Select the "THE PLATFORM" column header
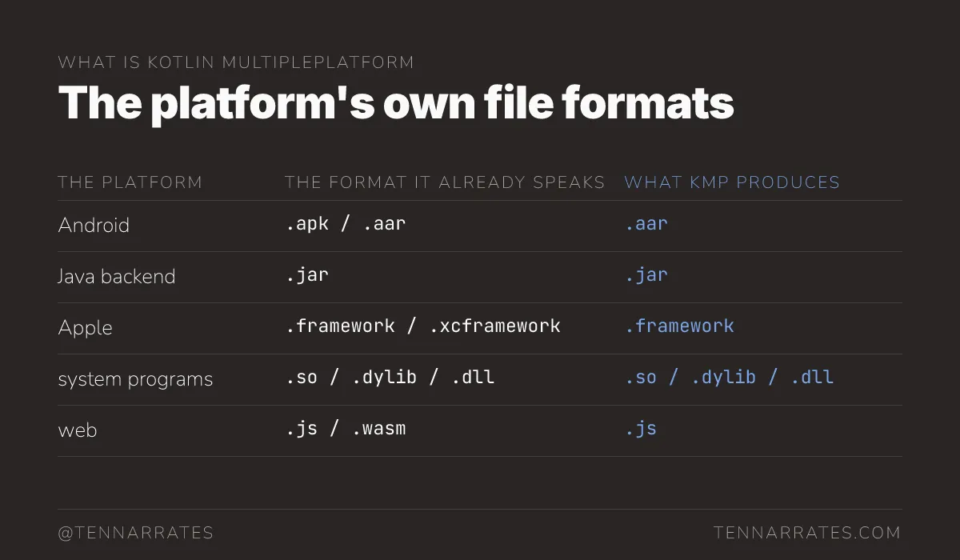 (130, 182)
